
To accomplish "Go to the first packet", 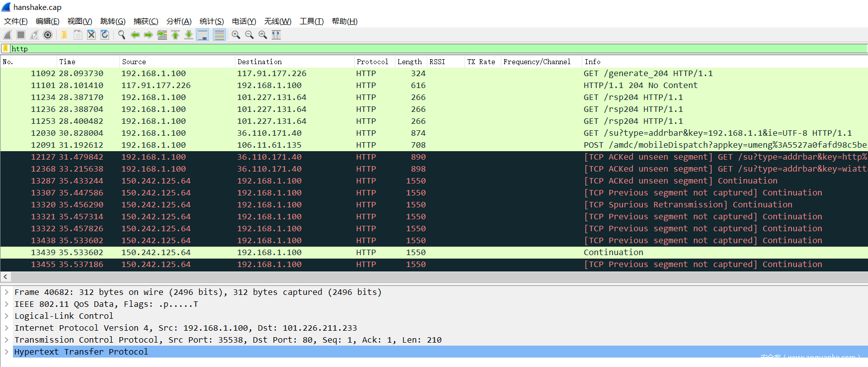I will 175,35.
